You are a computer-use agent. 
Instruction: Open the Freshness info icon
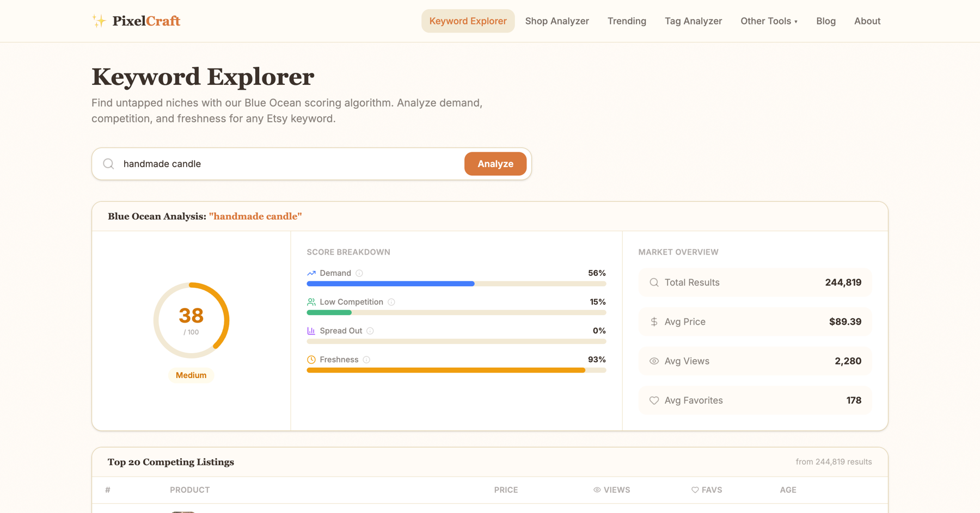coord(366,360)
